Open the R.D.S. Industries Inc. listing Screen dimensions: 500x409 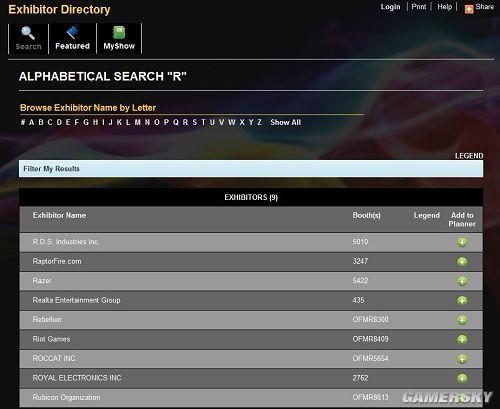click(x=66, y=242)
